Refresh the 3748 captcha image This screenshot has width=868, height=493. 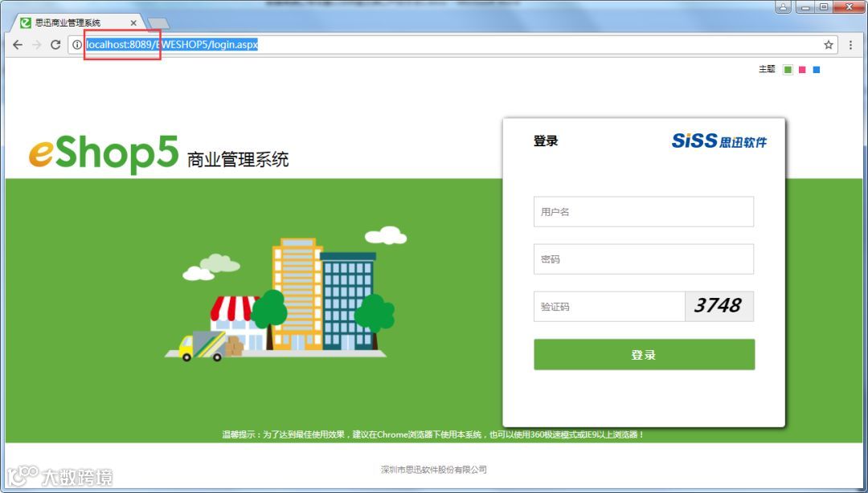[719, 307]
